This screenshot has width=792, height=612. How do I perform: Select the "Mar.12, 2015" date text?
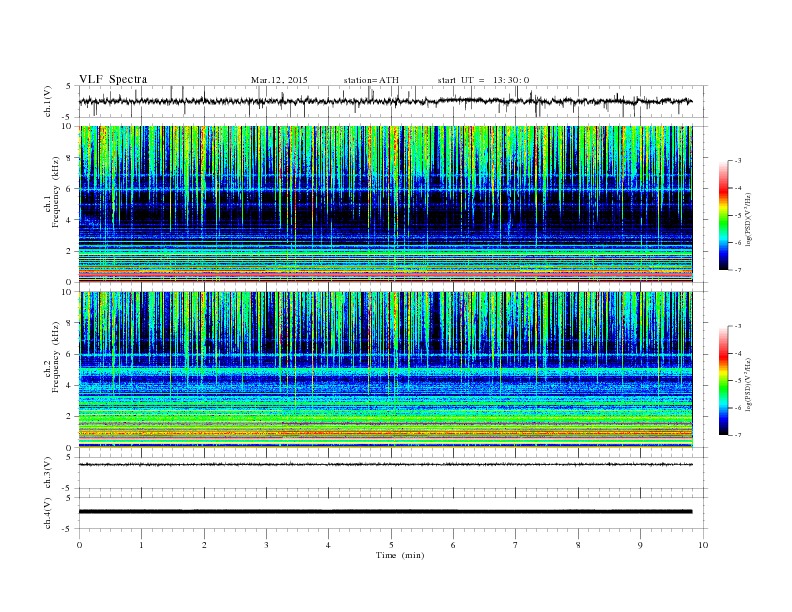tap(279, 80)
